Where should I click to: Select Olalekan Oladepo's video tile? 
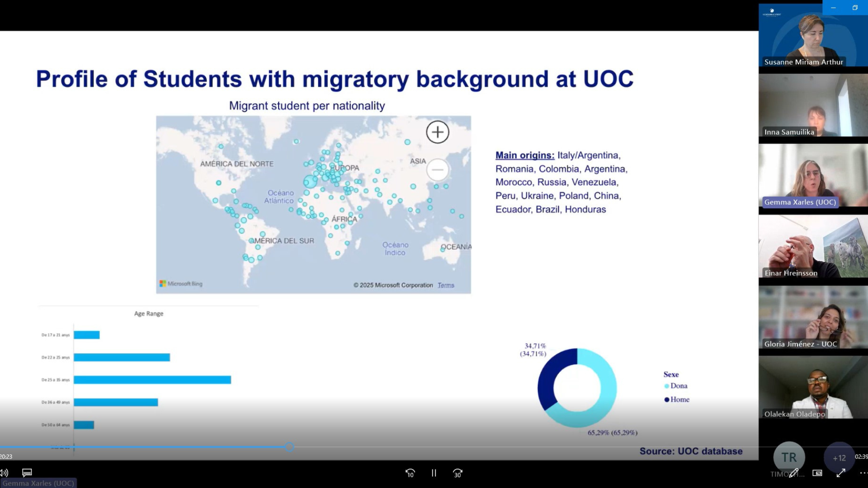coord(813,388)
